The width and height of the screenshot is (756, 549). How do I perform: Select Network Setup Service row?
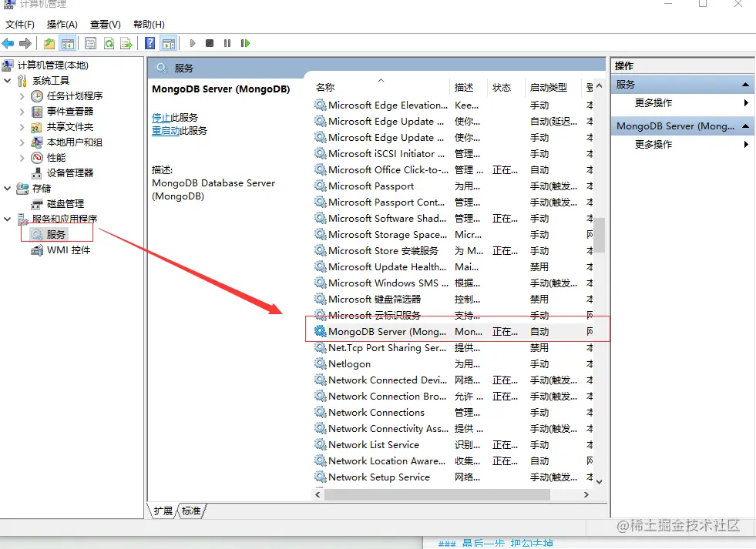point(453,477)
